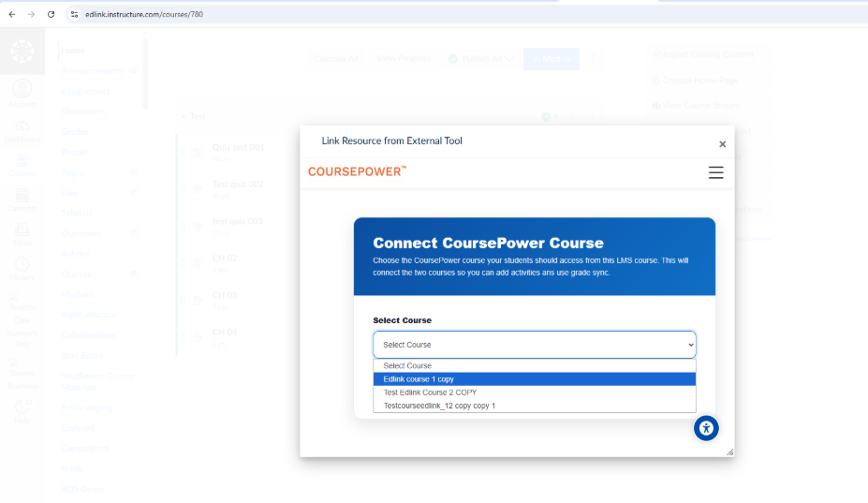
Task: Open the CH 02 module item
Action: [x=225, y=259]
